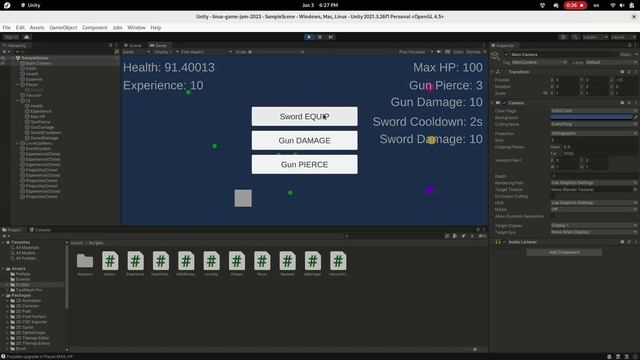Image resolution: width=640 pixels, height=360 pixels.
Task: Open the Layout dropdown in toolbar
Action: tap(623, 37)
